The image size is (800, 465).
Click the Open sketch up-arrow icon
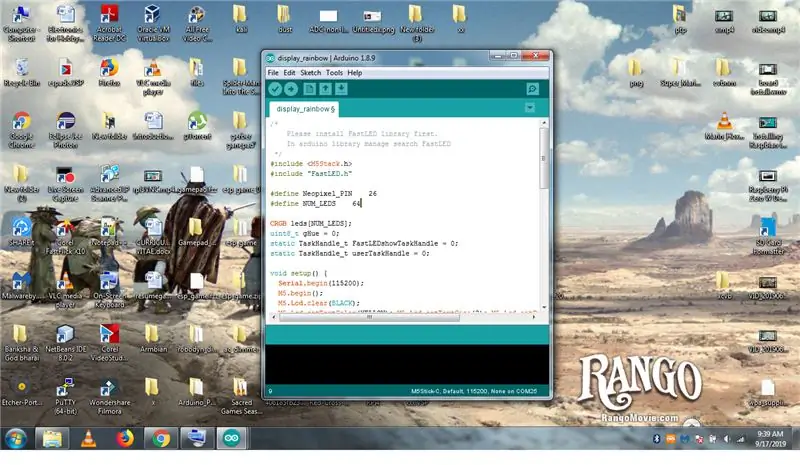pos(325,89)
